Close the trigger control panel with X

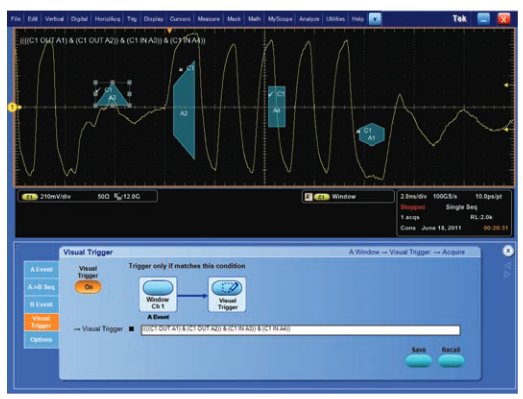[508, 251]
